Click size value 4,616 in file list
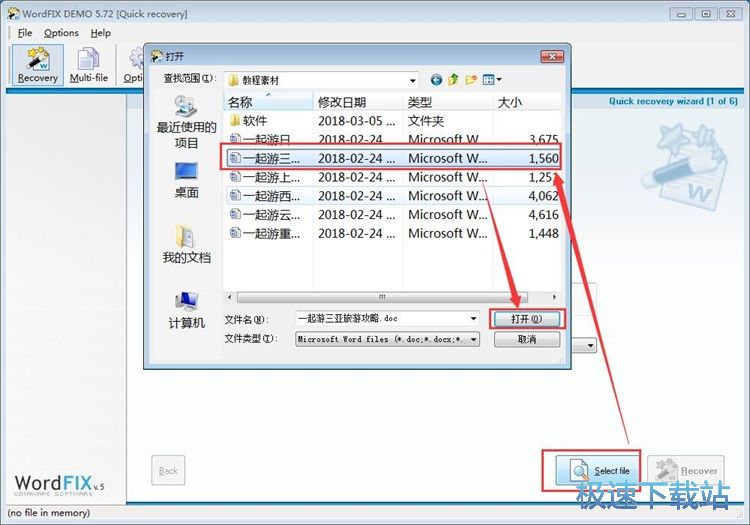The width and height of the screenshot is (750, 525). (543, 215)
